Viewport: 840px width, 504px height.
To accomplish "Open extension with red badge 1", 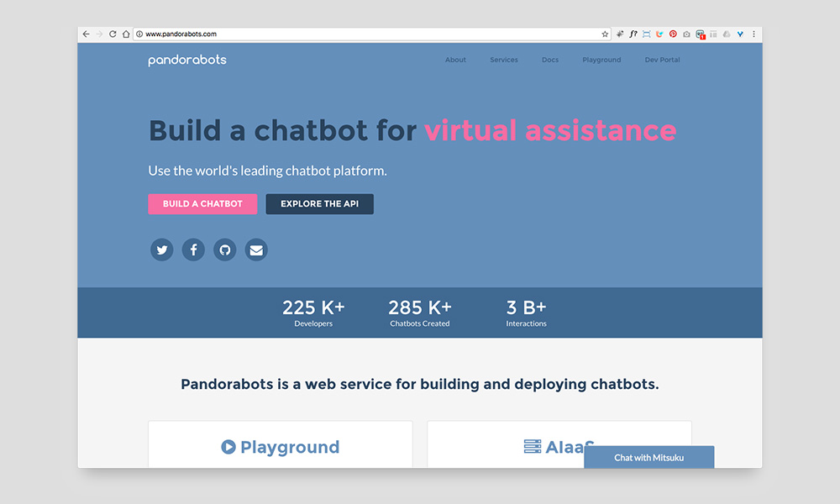I will 701,34.
